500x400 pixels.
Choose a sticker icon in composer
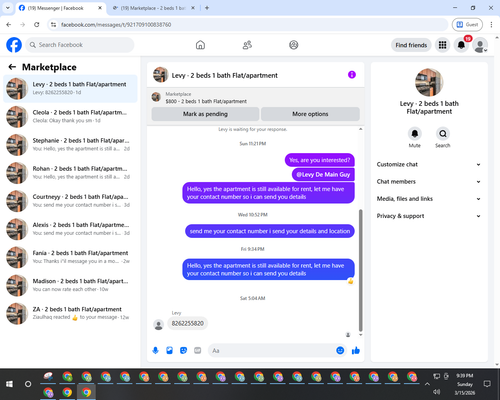pos(183,350)
